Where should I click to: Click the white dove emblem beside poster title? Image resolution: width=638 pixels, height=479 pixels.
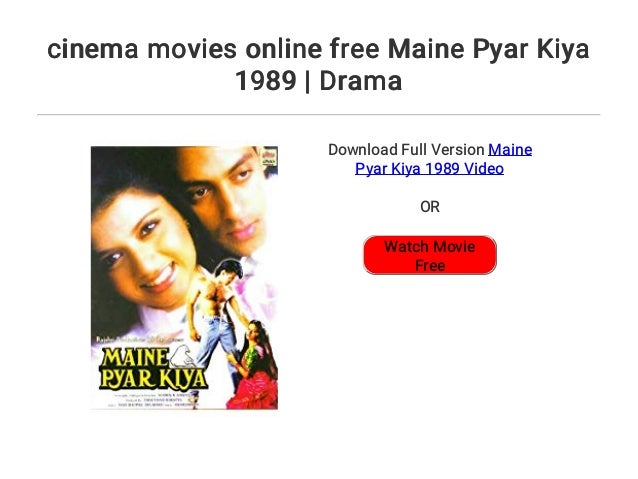point(184,356)
